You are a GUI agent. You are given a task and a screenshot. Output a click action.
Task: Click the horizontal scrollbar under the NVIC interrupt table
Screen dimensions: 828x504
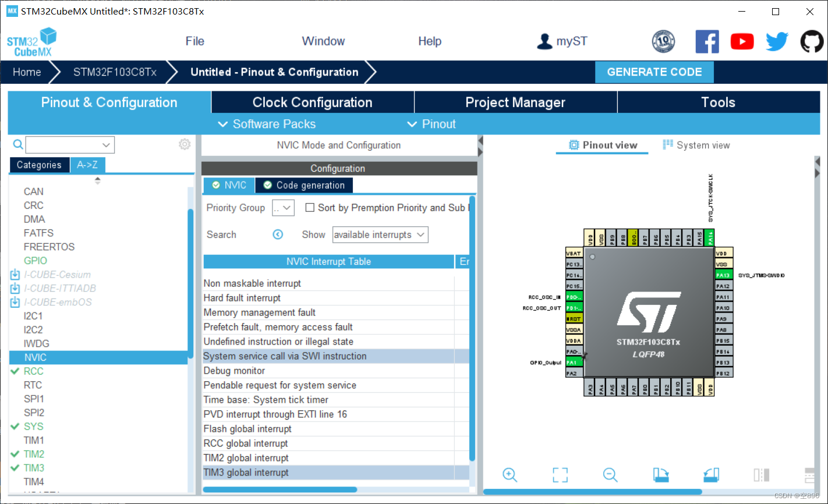click(x=279, y=489)
